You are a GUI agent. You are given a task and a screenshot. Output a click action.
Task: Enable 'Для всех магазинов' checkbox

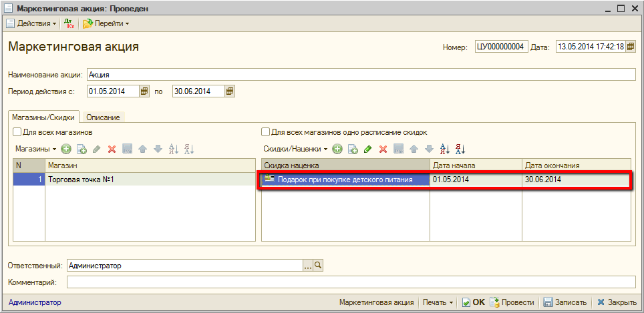pyautogui.click(x=17, y=132)
